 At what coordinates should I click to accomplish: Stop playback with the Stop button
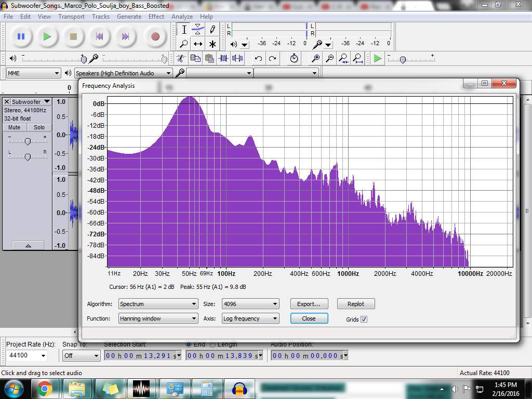coord(73,36)
